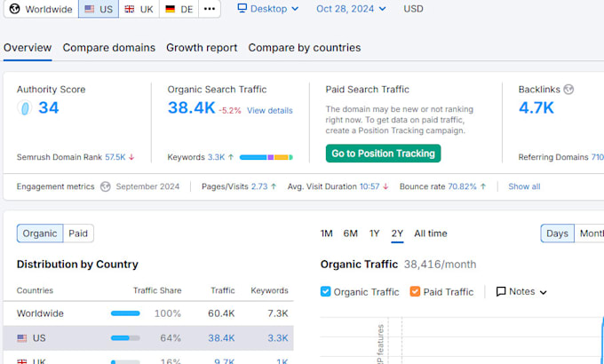Select the Organic toggle button

pos(40,233)
